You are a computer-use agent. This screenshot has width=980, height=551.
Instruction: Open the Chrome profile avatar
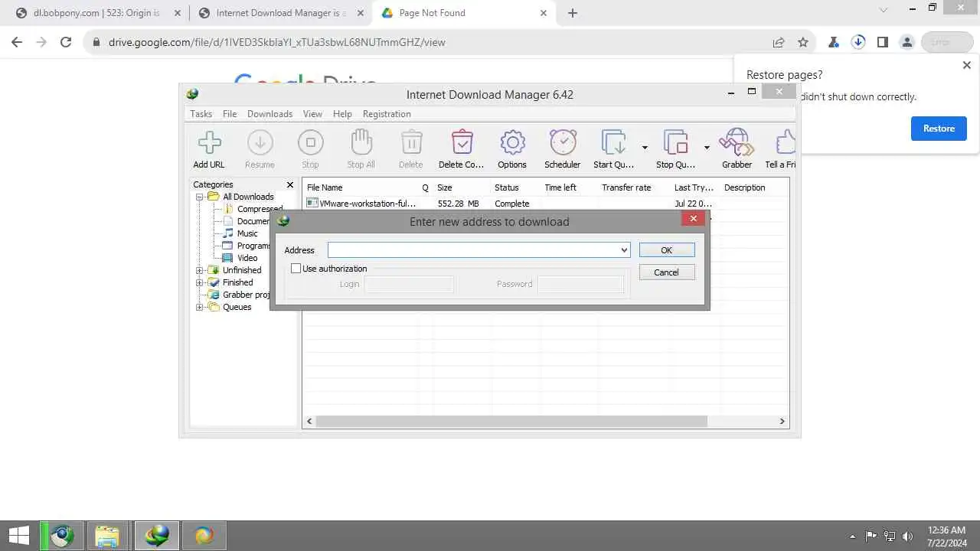pyautogui.click(x=907, y=42)
